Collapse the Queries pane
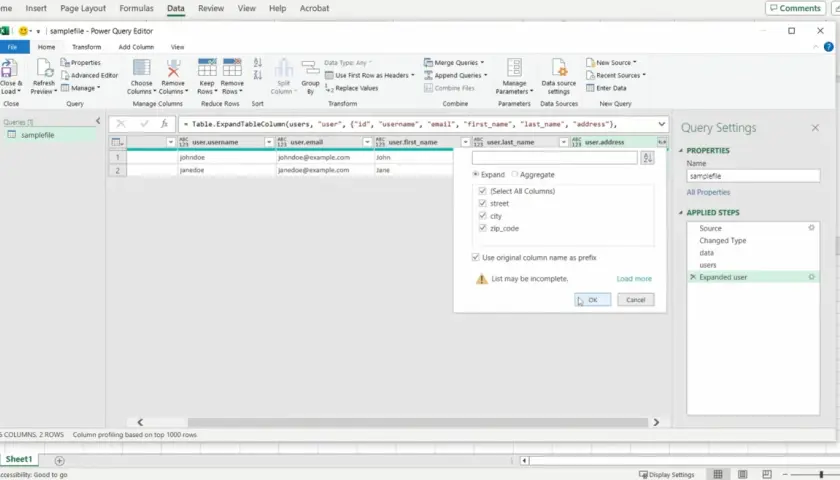The width and height of the screenshot is (840, 480). (98, 121)
